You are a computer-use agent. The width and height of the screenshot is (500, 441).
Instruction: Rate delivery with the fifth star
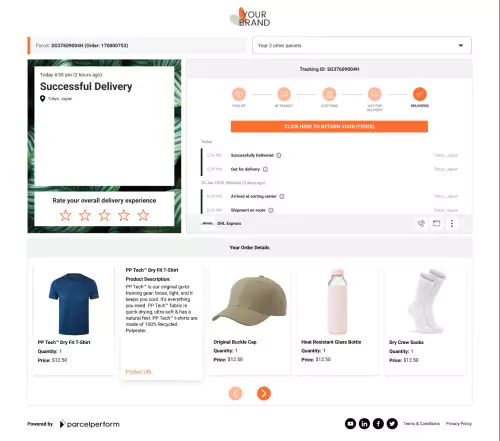tap(143, 215)
